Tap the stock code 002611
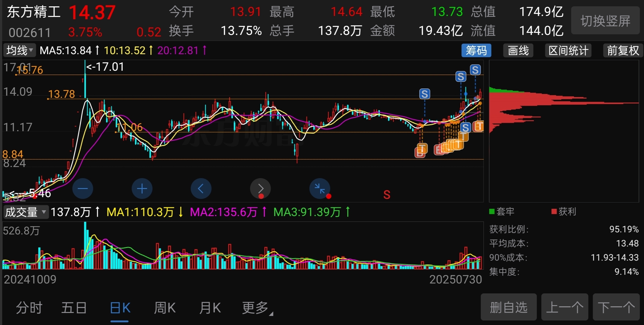This screenshot has height=325, width=644. tap(30, 32)
